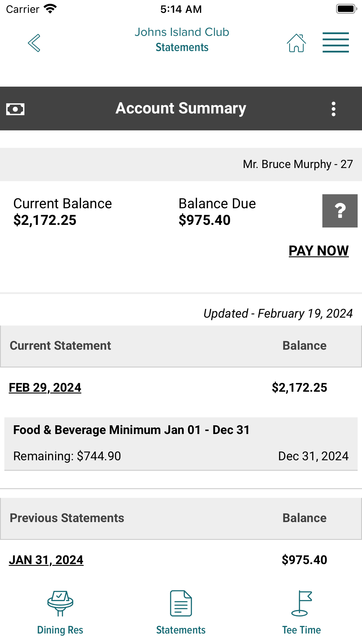Tap the Statements document icon
Image resolution: width=362 pixels, height=644 pixels.
(x=181, y=603)
